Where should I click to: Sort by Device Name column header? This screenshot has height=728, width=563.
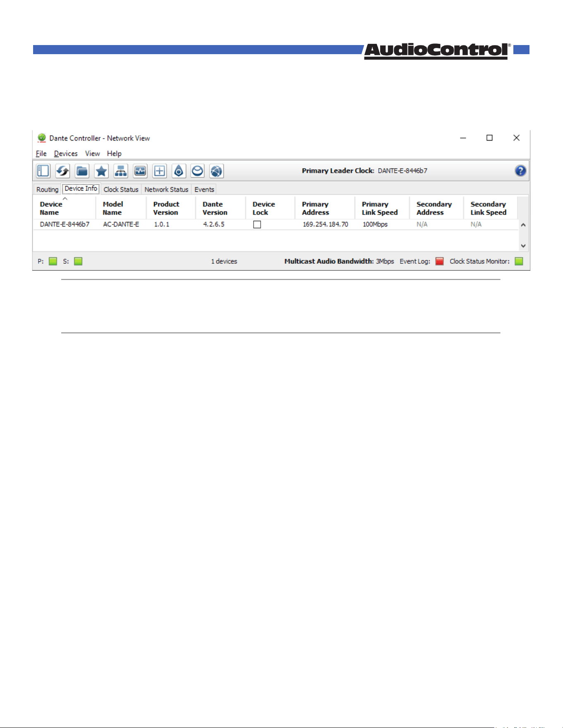(x=65, y=208)
